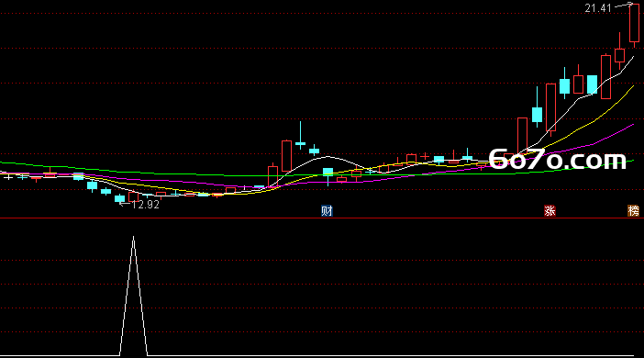Click the peak of the white indicator spike
Image resolution: width=644 pixels, height=358 pixels.
click(134, 237)
